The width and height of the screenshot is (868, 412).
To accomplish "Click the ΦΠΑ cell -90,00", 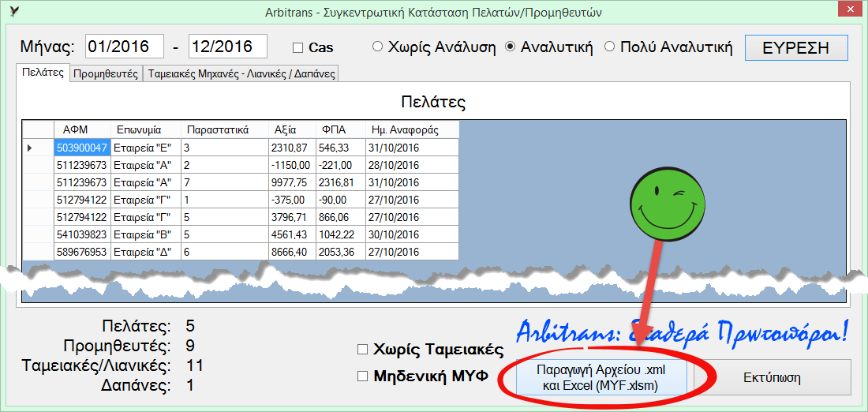I will pyautogui.click(x=340, y=200).
